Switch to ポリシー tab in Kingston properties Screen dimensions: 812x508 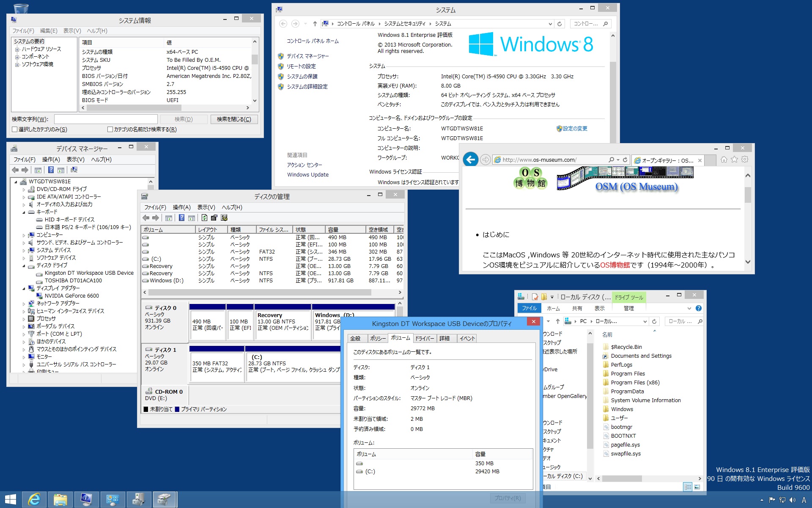378,338
